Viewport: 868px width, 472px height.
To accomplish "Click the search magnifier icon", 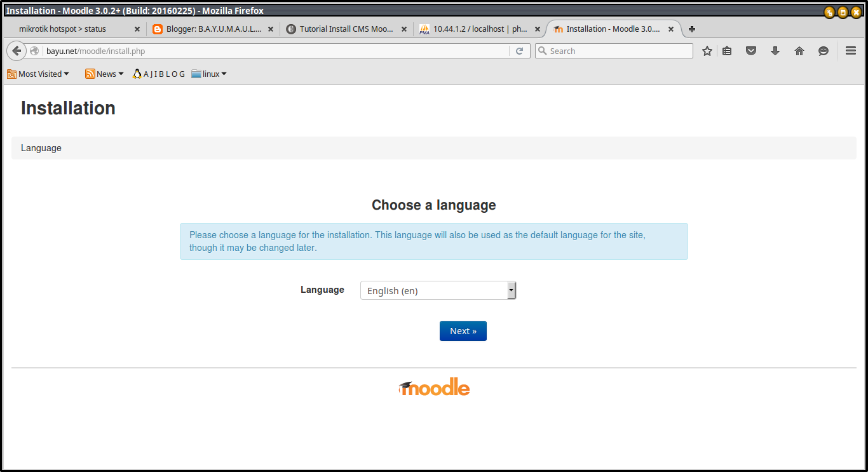I will [542, 51].
